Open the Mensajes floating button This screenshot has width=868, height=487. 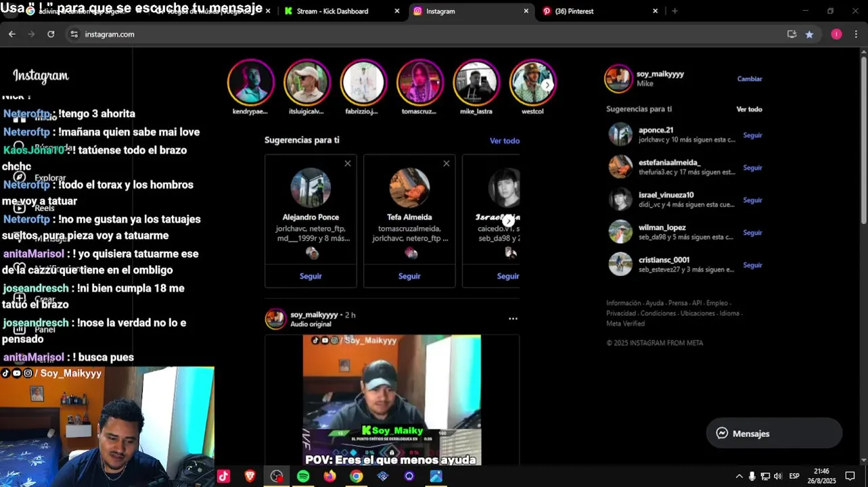[774, 434]
